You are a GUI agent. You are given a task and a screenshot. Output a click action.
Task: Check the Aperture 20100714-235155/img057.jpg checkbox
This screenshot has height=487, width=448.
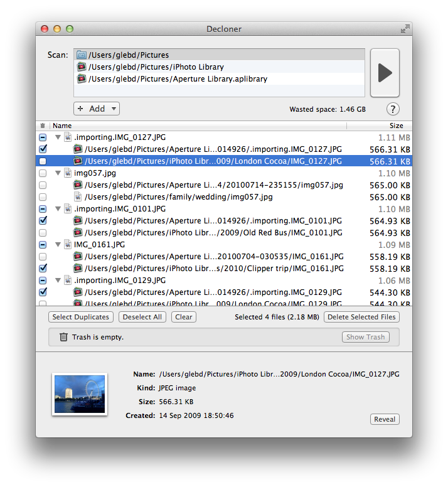click(43, 185)
